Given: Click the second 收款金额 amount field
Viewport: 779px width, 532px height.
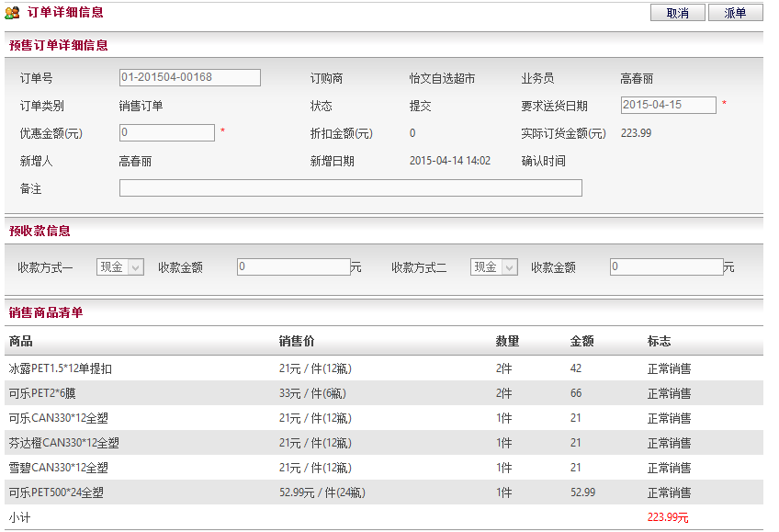Looking at the screenshot, I should click(667, 266).
